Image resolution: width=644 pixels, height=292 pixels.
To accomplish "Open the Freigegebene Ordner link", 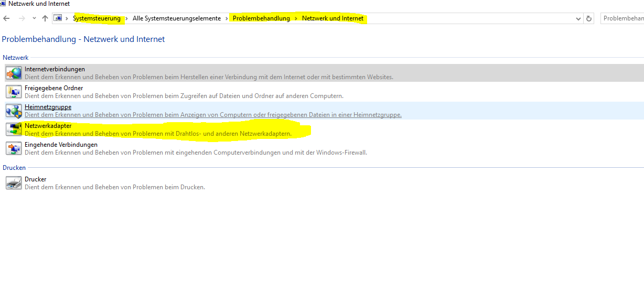I will tap(53, 88).
